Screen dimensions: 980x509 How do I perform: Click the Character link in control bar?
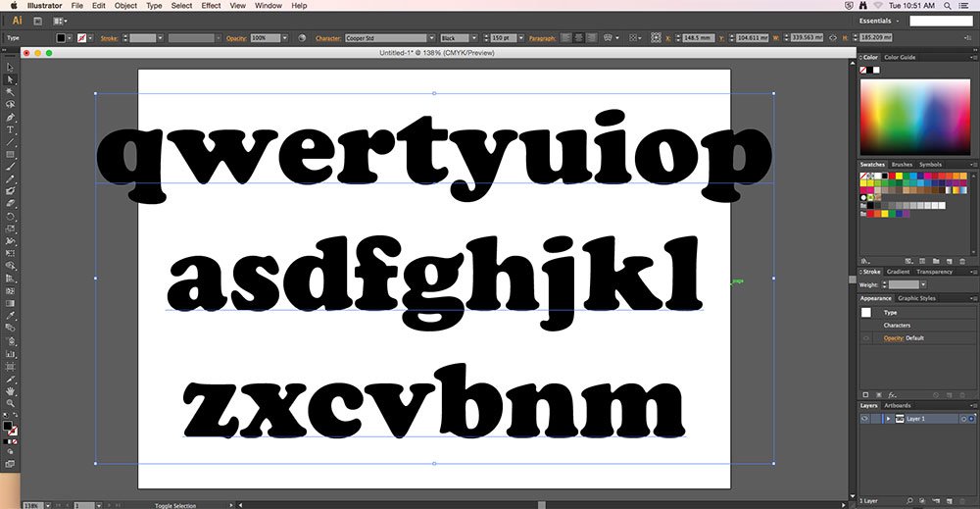(x=328, y=38)
